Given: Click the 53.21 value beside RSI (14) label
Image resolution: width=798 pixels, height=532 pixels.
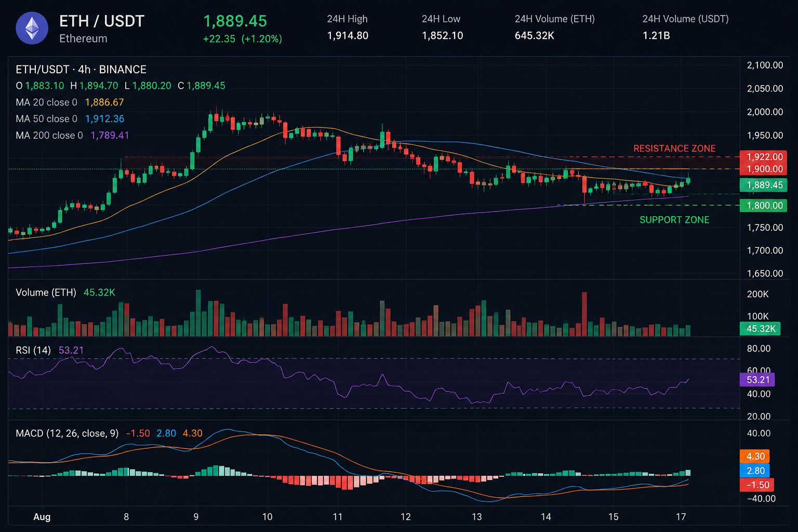Looking at the screenshot, I should 71,350.
